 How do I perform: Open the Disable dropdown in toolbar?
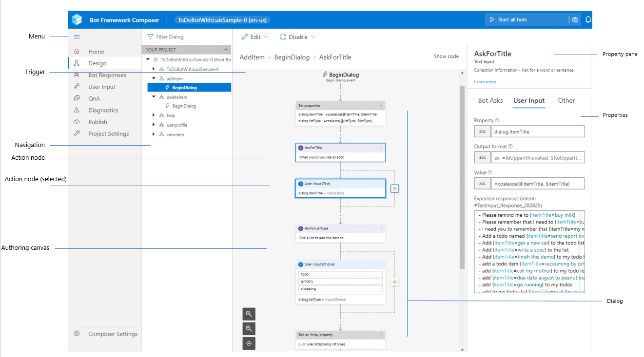pyautogui.click(x=297, y=37)
